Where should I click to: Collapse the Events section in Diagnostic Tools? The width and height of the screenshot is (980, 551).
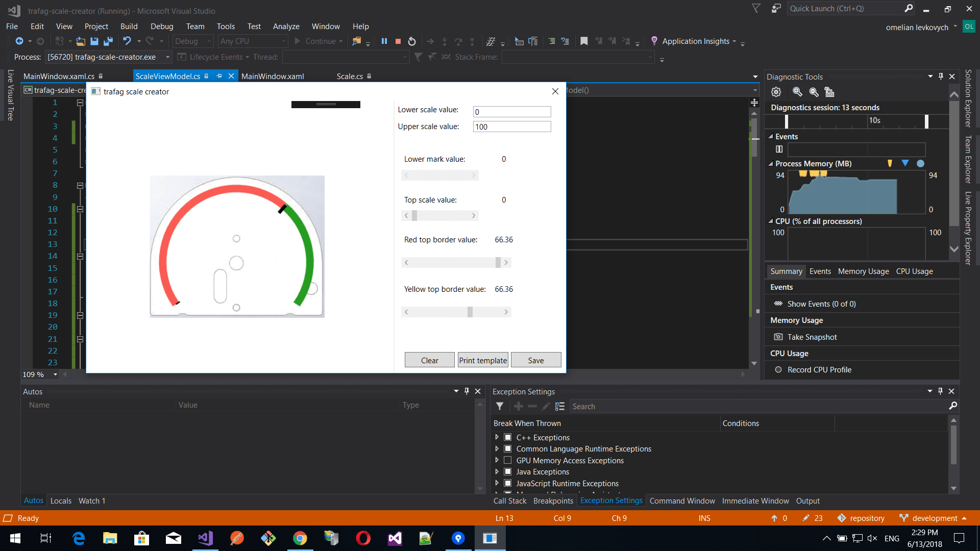tap(771, 137)
